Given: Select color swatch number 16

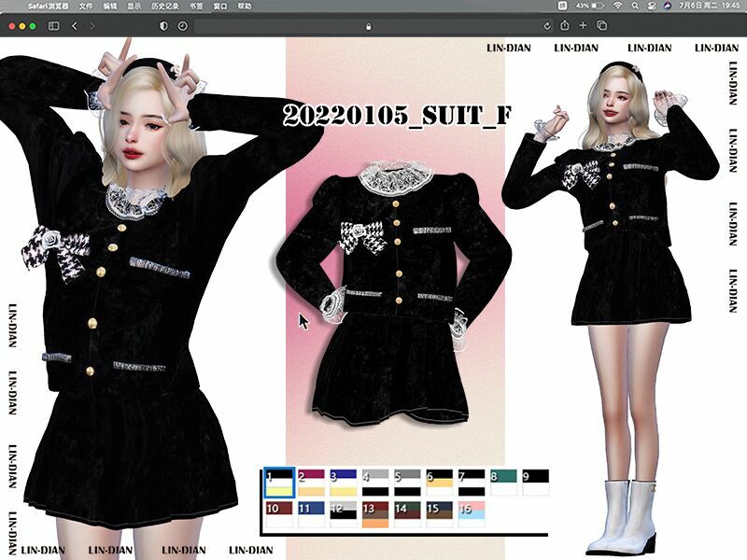Looking at the screenshot, I should click(472, 514).
